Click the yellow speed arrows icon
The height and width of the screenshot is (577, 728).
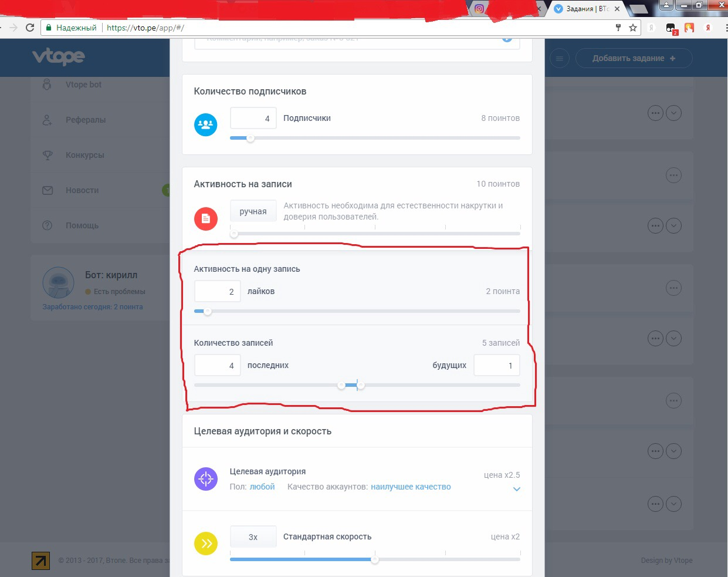206,544
